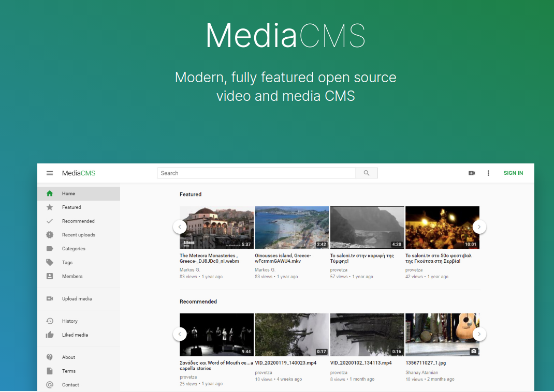The height and width of the screenshot is (392, 554).
Task: Click the Members person icon
Action: pos(50,276)
